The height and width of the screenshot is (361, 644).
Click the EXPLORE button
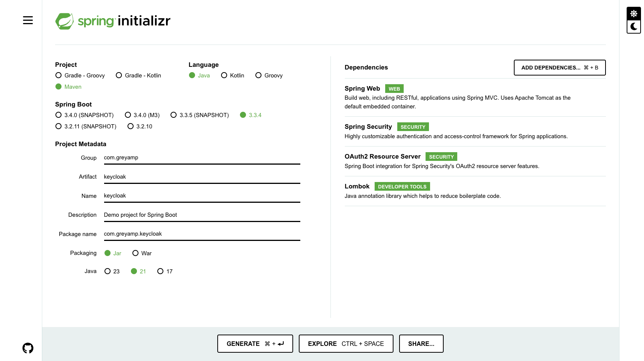pos(346,344)
